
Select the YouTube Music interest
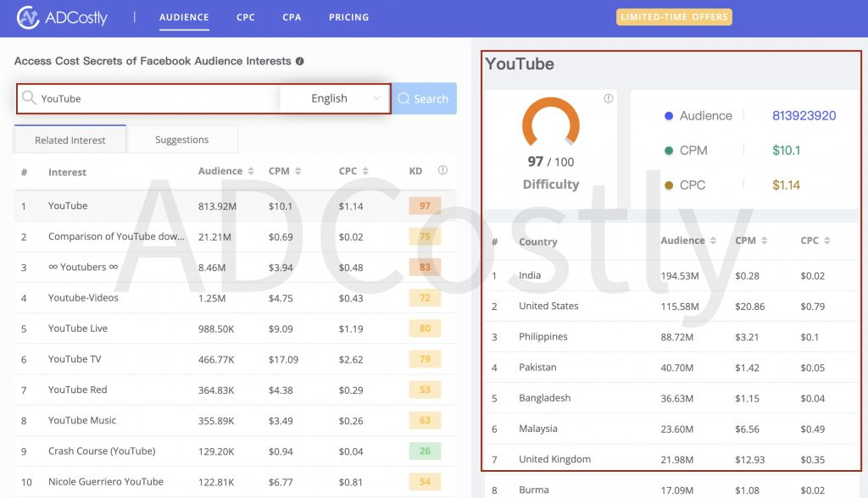pyautogui.click(x=236, y=421)
